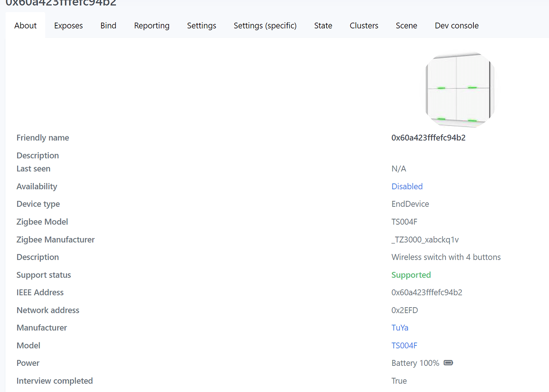Viewport: 549px width, 392px height.
Task: View the State tab
Action: pos(323,25)
